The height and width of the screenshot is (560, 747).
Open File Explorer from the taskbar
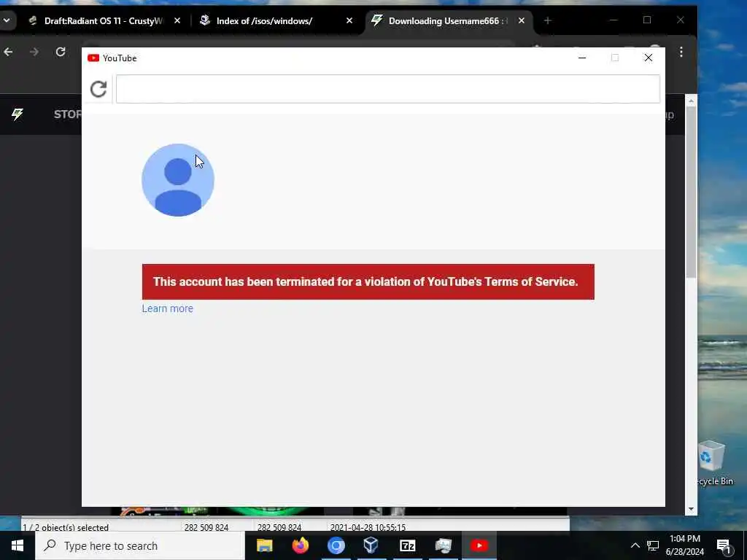tap(264, 545)
